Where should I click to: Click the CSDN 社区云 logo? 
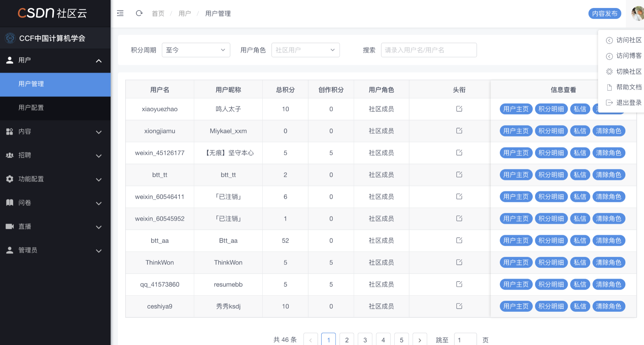click(x=52, y=13)
